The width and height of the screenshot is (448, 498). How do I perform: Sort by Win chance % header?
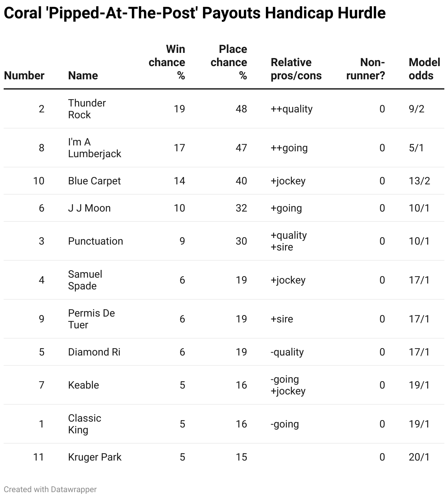(167, 62)
